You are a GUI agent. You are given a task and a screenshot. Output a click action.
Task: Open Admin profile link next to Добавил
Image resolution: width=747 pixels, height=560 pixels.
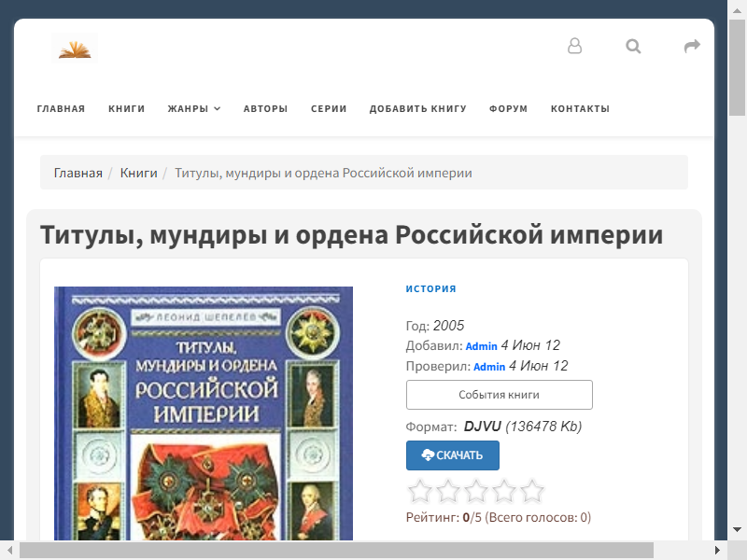pos(481,346)
